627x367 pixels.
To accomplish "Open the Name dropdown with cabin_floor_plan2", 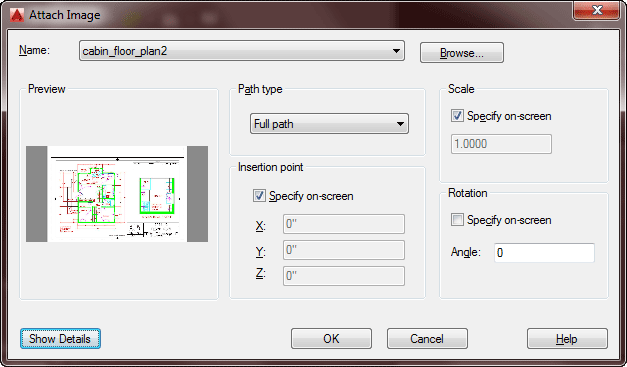I will [x=242, y=51].
